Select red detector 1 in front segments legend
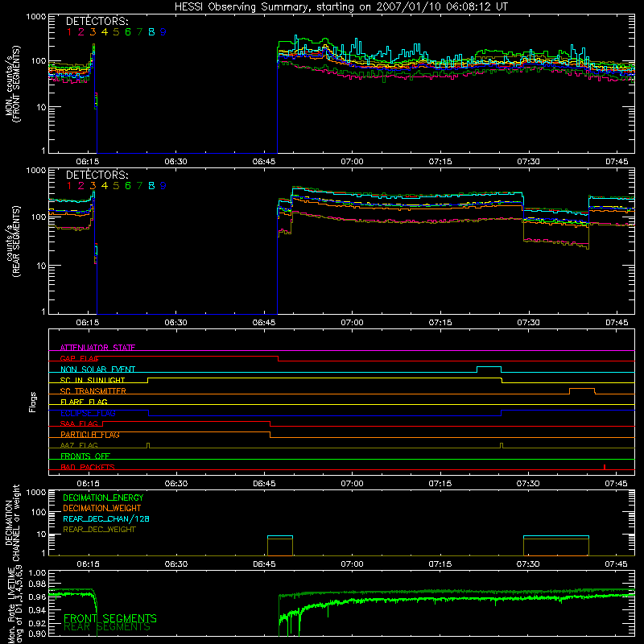This screenshot has width=644, height=644. [x=69, y=31]
